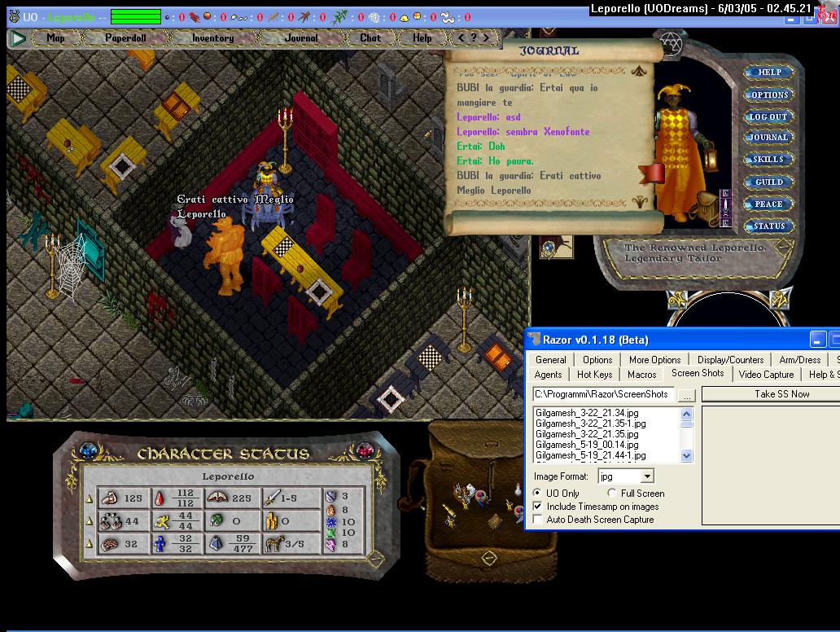The height and width of the screenshot is (632, 840).
Task: Select the UO Only radio button
Action: click(536, 493)
